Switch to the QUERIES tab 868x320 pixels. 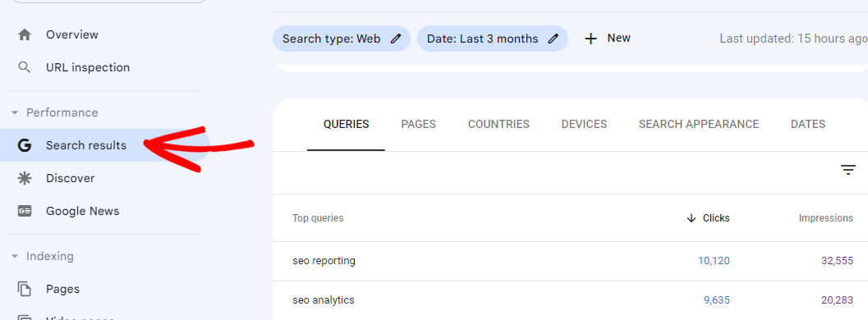[346, 125]
